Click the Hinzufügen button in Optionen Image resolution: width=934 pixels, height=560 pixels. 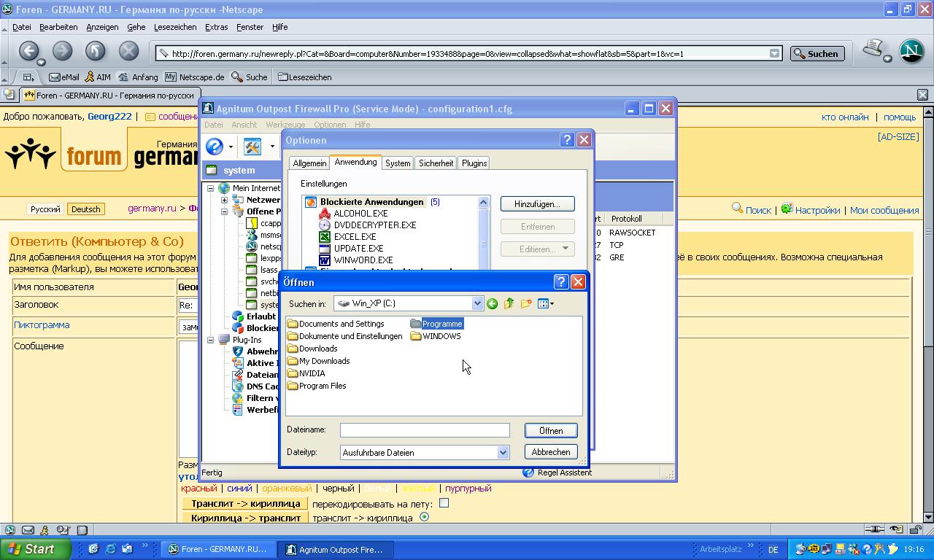pos(537,204)
